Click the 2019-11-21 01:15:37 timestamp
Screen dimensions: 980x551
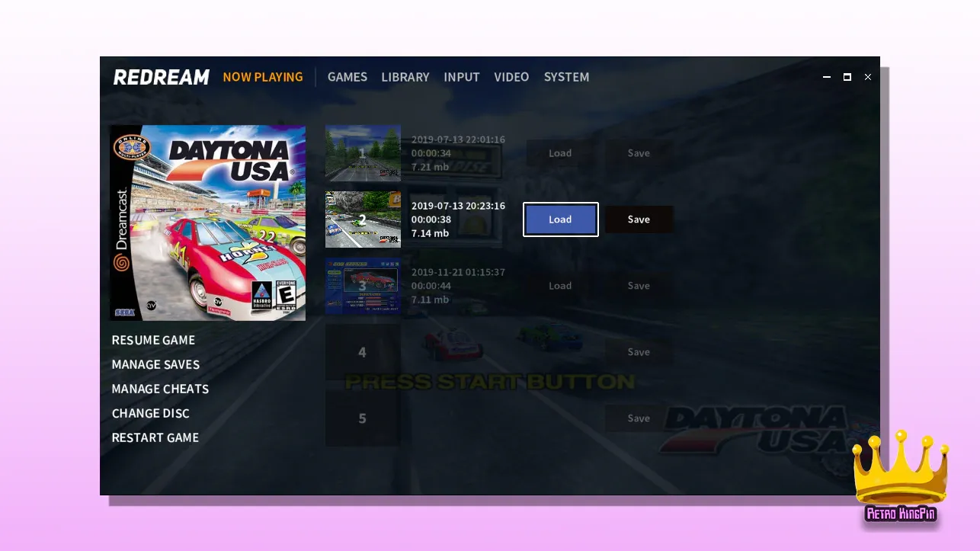[458, 272]
